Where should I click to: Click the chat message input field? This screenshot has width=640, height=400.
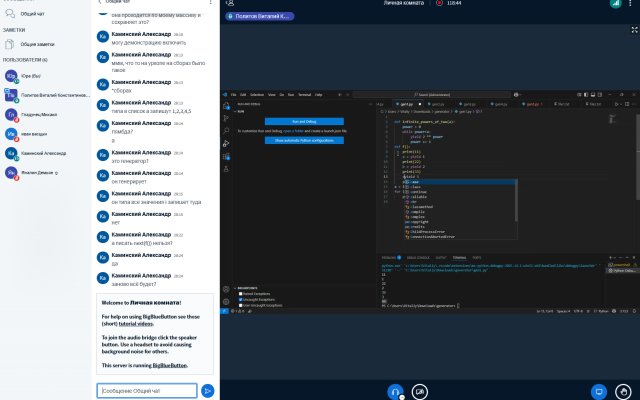pos(147,391)
